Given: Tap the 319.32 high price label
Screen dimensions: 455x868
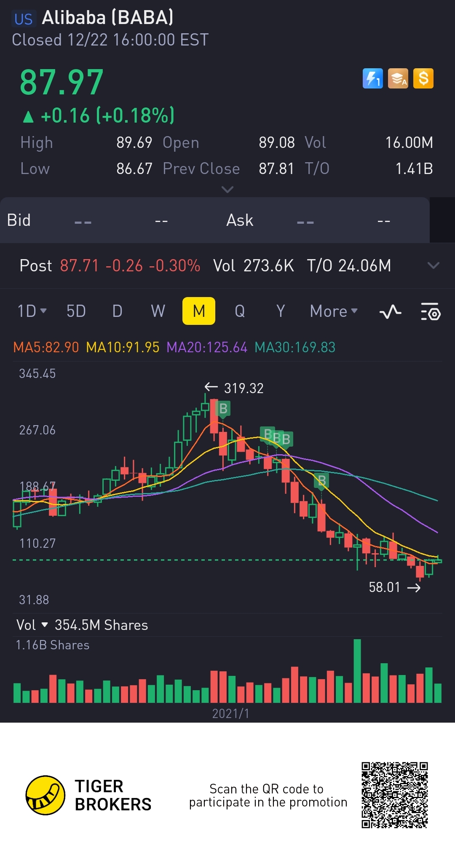Looking at the screenshot, I should click(x=244, y=388).
